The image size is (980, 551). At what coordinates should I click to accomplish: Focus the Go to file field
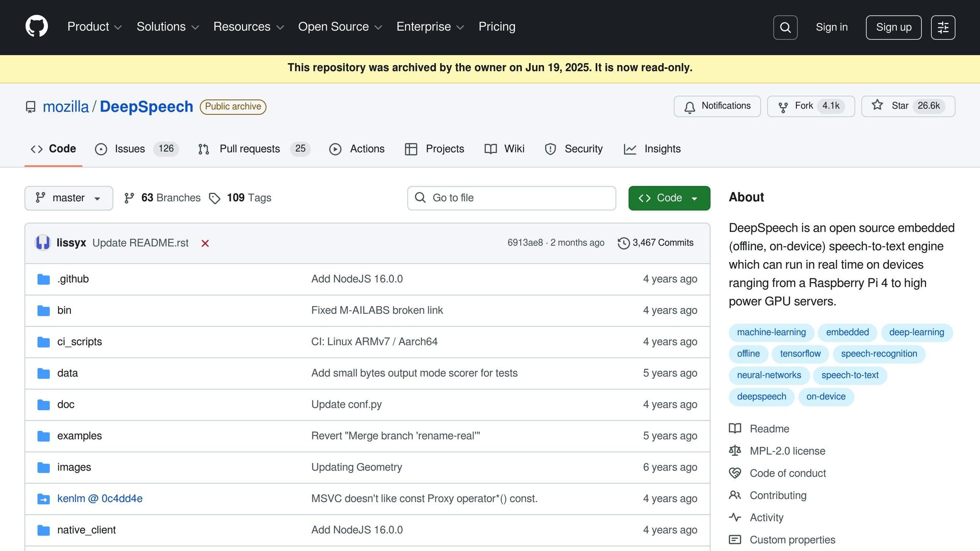512,198
